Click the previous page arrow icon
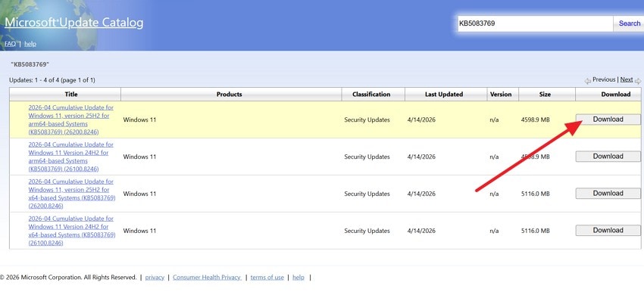This screenshot has height=295, width=644. pos(588,81)
